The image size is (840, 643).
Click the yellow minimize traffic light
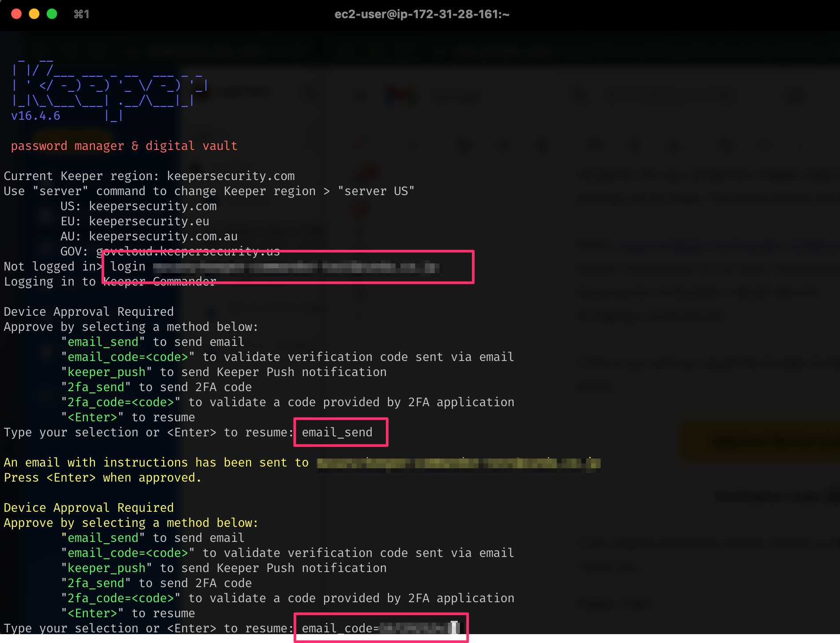[34, 14]
